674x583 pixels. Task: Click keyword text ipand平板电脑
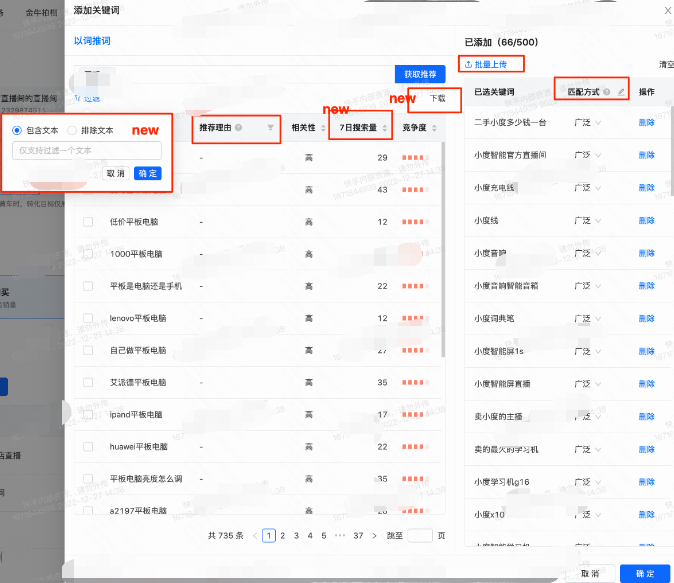tap(136, 415)
